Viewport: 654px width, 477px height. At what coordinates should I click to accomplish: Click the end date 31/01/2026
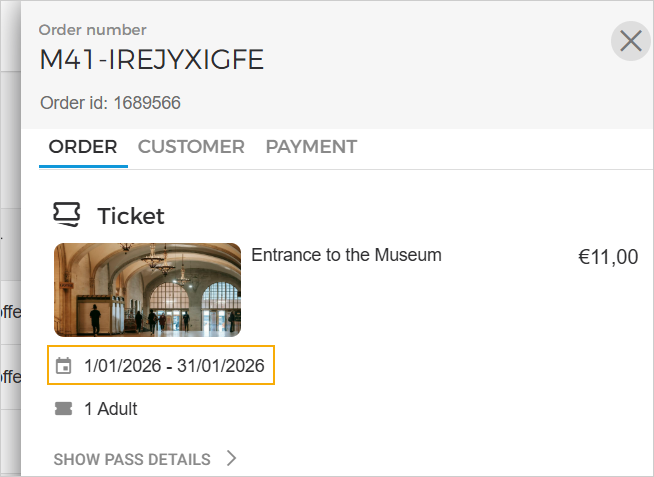(x=221, y=366)
